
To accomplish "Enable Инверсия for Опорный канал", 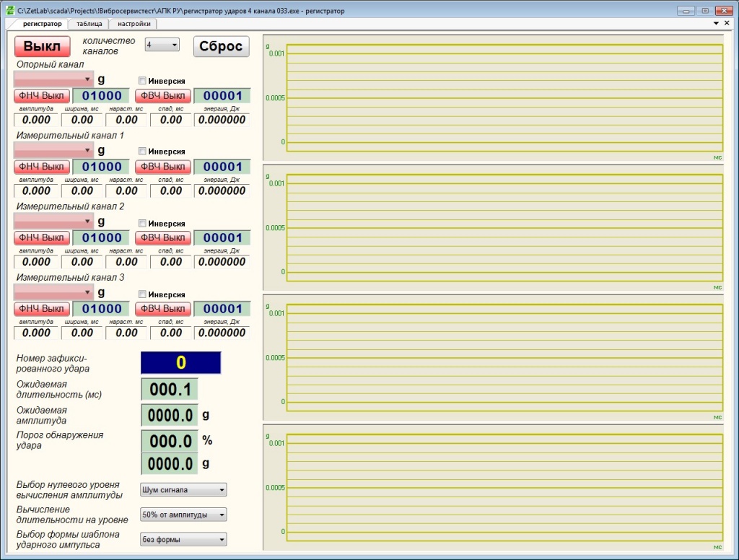I will pyautogui.click(x=142, y=81).
